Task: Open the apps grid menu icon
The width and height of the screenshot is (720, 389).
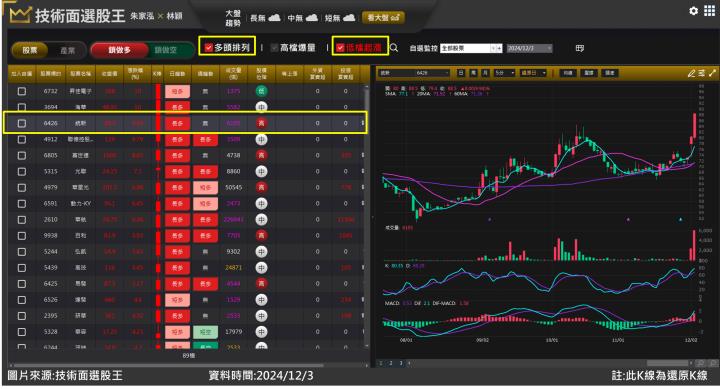Action: click(x=709, y=11)
